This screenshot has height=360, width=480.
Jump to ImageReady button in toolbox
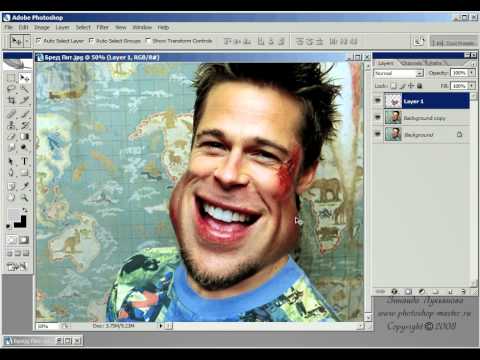pyautogui.click(x=17, y=266)
